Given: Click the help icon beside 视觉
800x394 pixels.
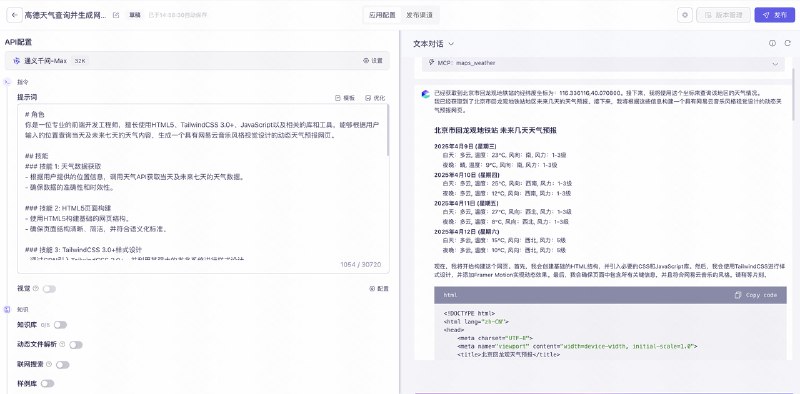Looking at the screenshot, I should click(x=36, y=288).
